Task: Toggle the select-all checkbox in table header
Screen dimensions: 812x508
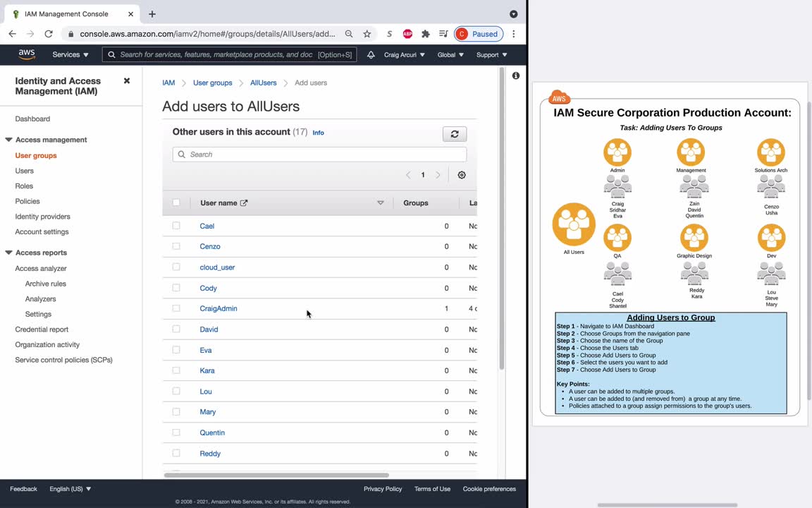Action: (x=176, y=202)
